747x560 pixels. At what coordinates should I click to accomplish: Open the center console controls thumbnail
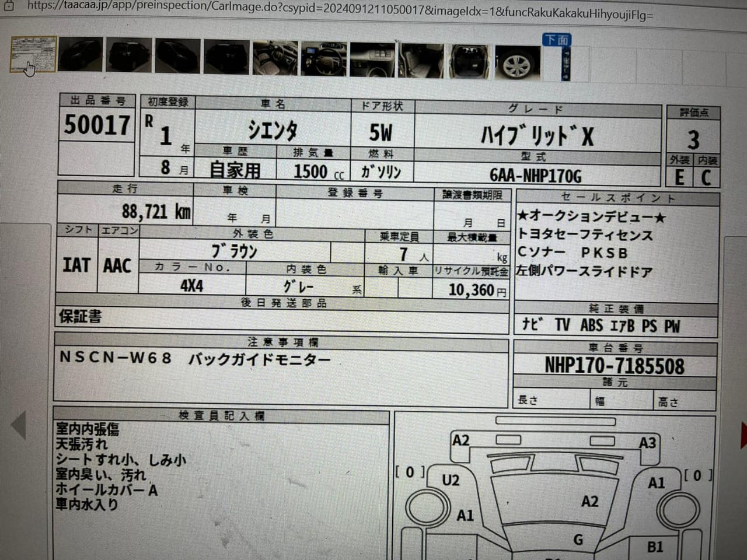point(372,60)
